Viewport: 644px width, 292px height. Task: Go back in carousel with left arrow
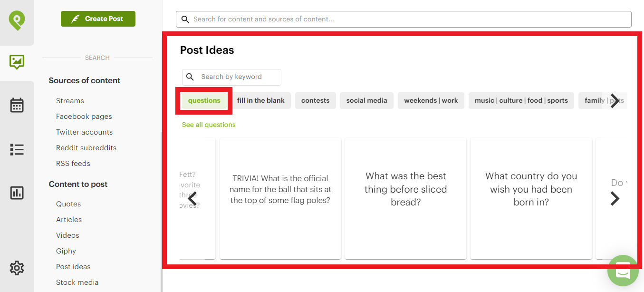coord(192,198)
